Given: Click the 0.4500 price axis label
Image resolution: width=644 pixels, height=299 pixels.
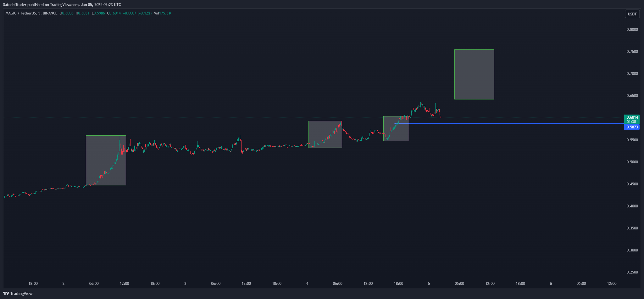Looking at the screenshot, I should pos(632,184).
